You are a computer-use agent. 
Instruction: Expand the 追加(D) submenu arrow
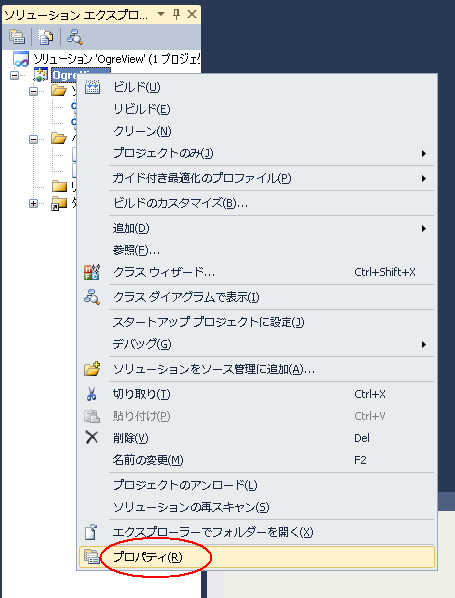(424, 229)
